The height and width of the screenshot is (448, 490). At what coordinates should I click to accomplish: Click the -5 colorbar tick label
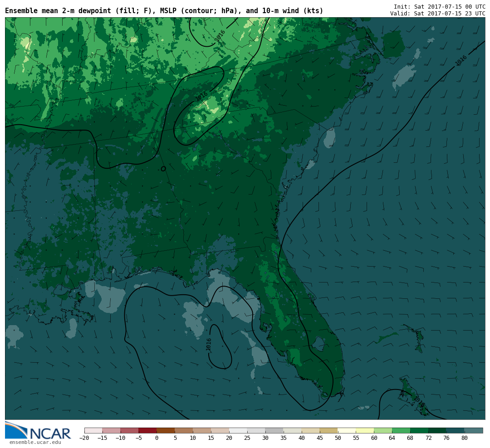click(x=138, y=438)
